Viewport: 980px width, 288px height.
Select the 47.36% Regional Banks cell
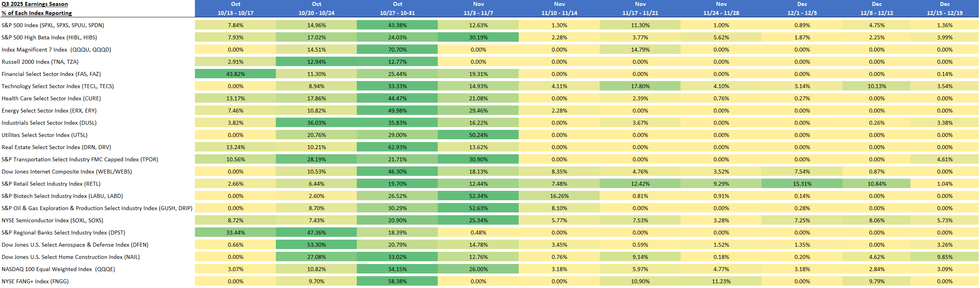pyautogui.click(x=316, y=233)
